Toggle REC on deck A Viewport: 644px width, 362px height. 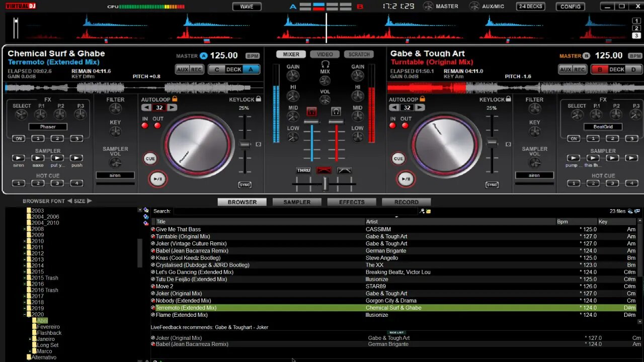tap(196, 69)
